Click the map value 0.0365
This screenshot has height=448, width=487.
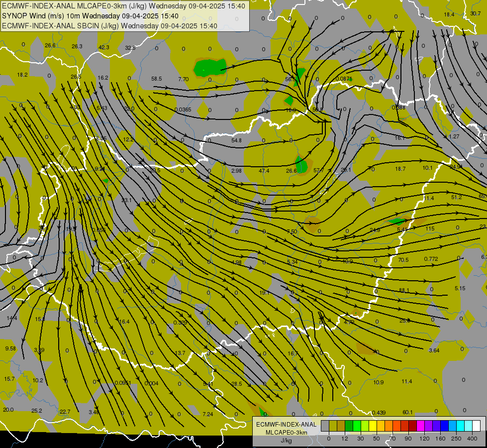(183, 110)
